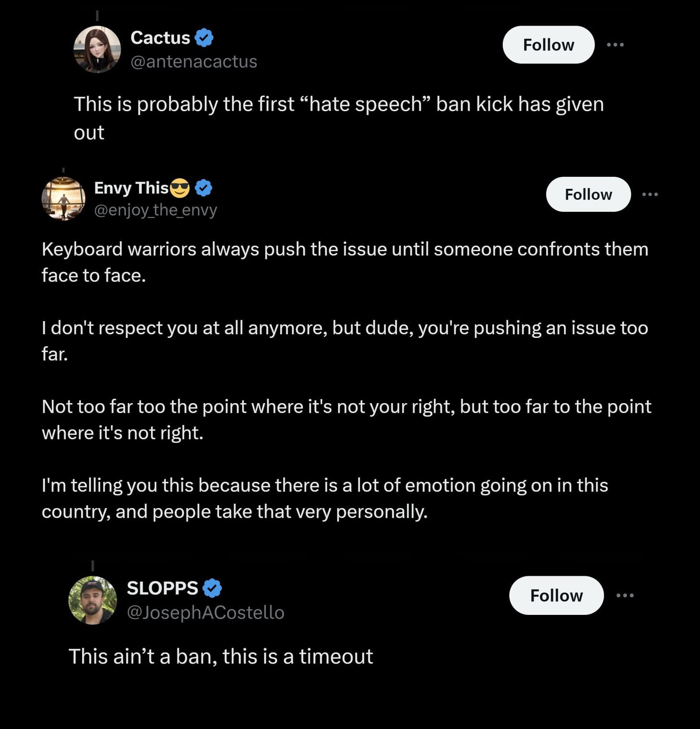Click the @JosephACostello handle
The width and height of the screenshot is (700, 729).
[205, 612]
